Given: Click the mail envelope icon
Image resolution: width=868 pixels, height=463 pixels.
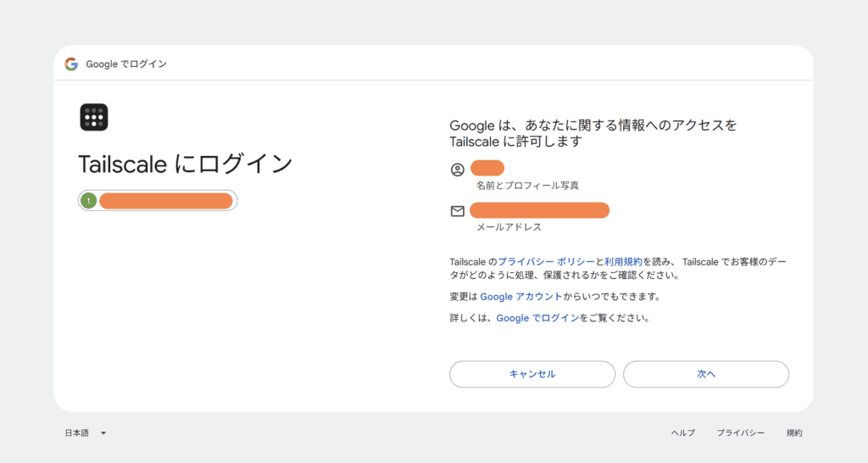Looking at the screenshot, I should coord(458,211).
